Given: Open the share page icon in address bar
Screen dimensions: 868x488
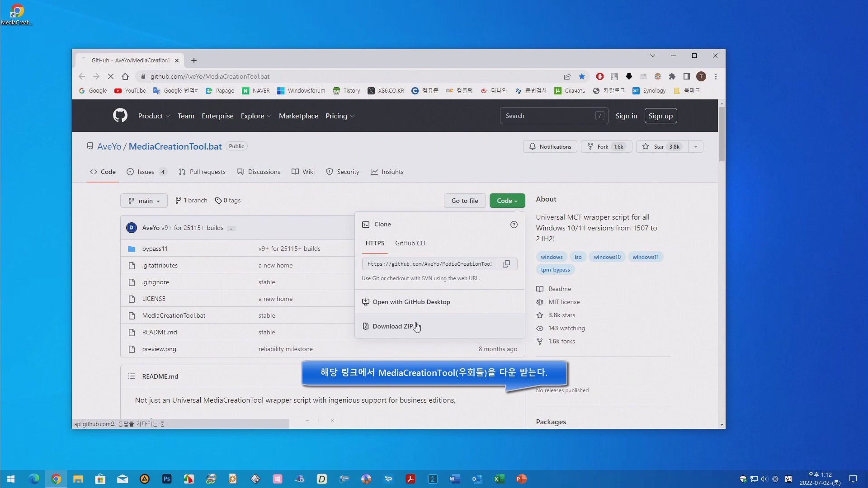Looking at the screenshot, I should tap(567, 76).
